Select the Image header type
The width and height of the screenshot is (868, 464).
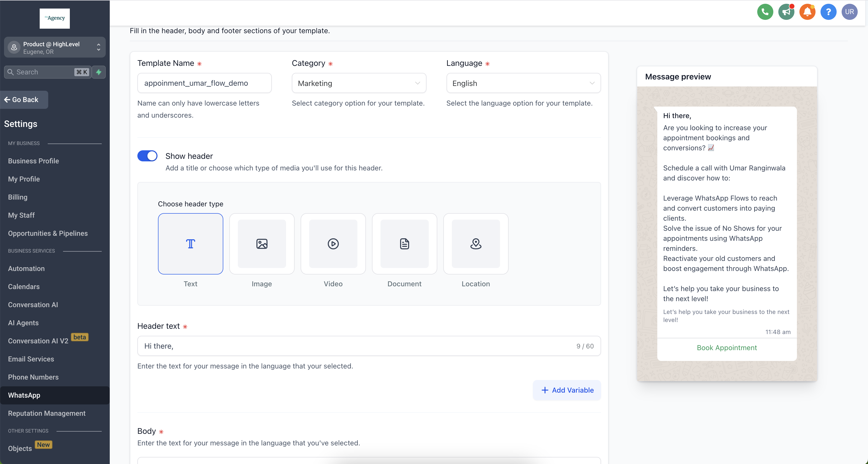261,244
